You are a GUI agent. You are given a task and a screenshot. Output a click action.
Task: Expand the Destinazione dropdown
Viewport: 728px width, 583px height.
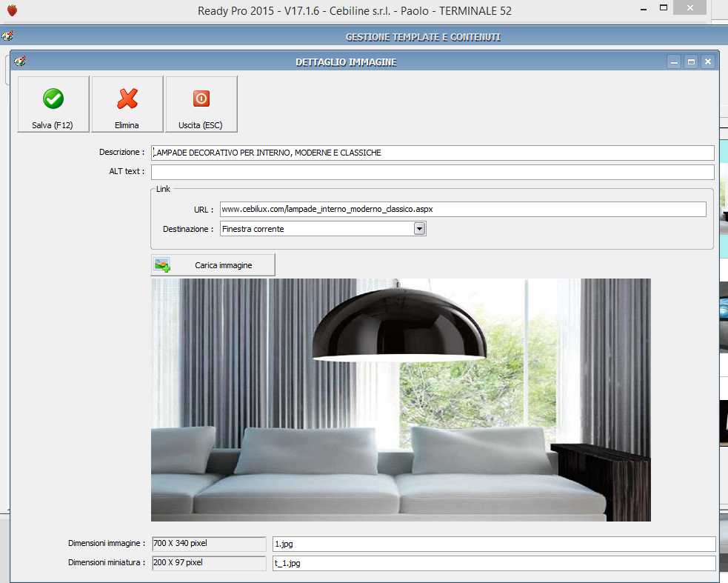[419, 229]
